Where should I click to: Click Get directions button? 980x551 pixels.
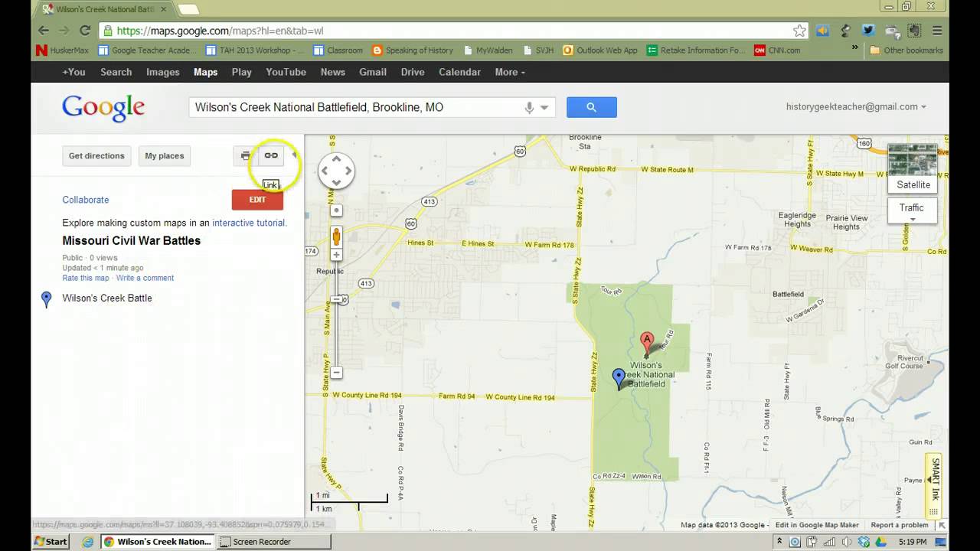pos(96,155)
